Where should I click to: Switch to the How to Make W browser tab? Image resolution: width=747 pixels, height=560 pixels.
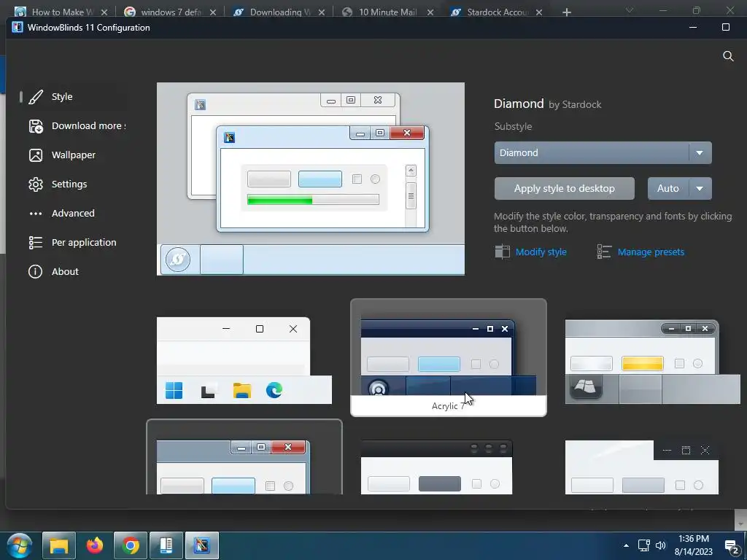pos(61,12)
